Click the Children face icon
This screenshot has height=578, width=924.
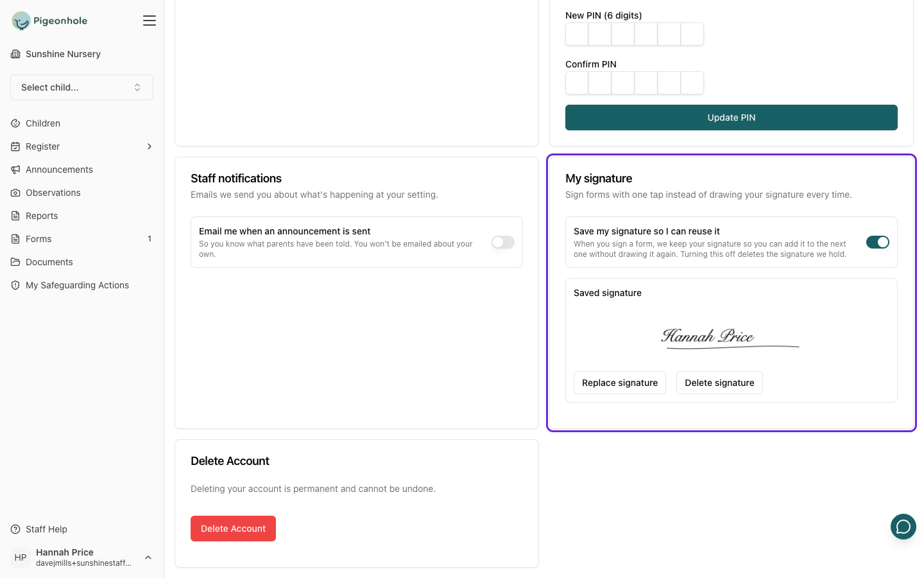tap(15, 123)
